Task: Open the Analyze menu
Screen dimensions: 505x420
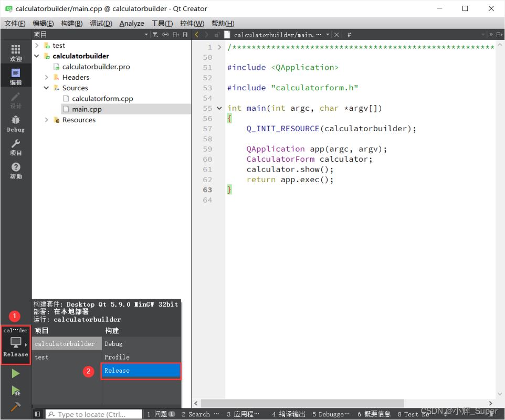Action: click(x=131, y=23)
